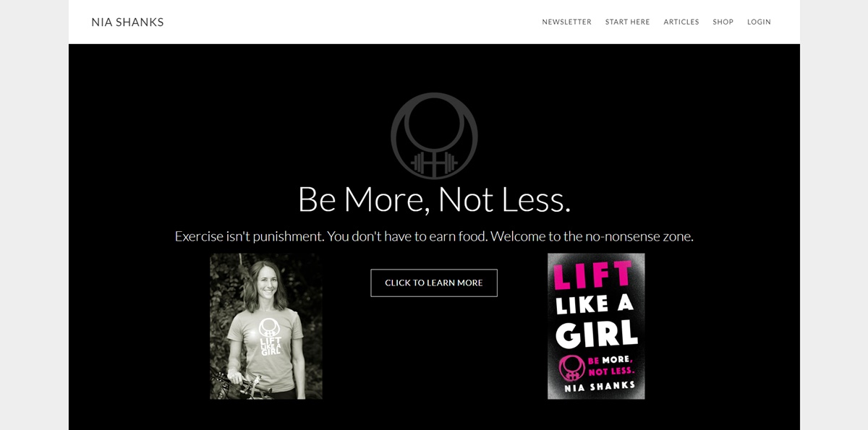This screenshot has width=868, height=430.
Task: Click the barbell female symbol logo
Action: [x=434, y=136]
